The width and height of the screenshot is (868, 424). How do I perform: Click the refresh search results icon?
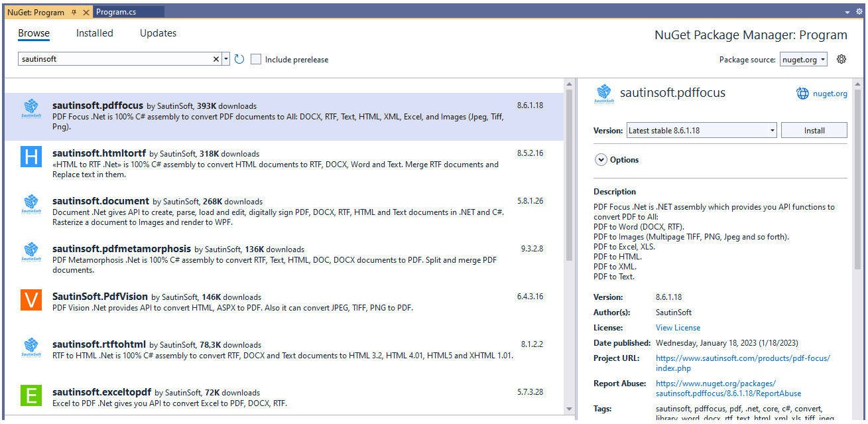pyautogui.click(x=239, y=59)
